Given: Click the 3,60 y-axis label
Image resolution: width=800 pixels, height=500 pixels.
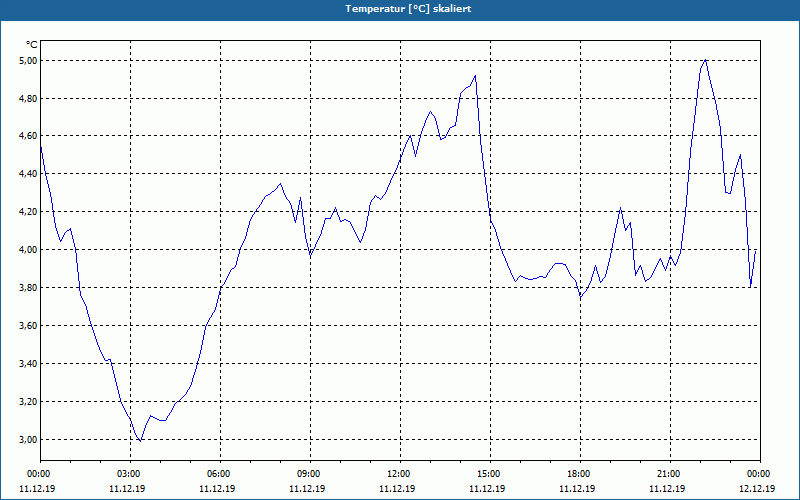Looking at the screenshot, I should (29, 326).
